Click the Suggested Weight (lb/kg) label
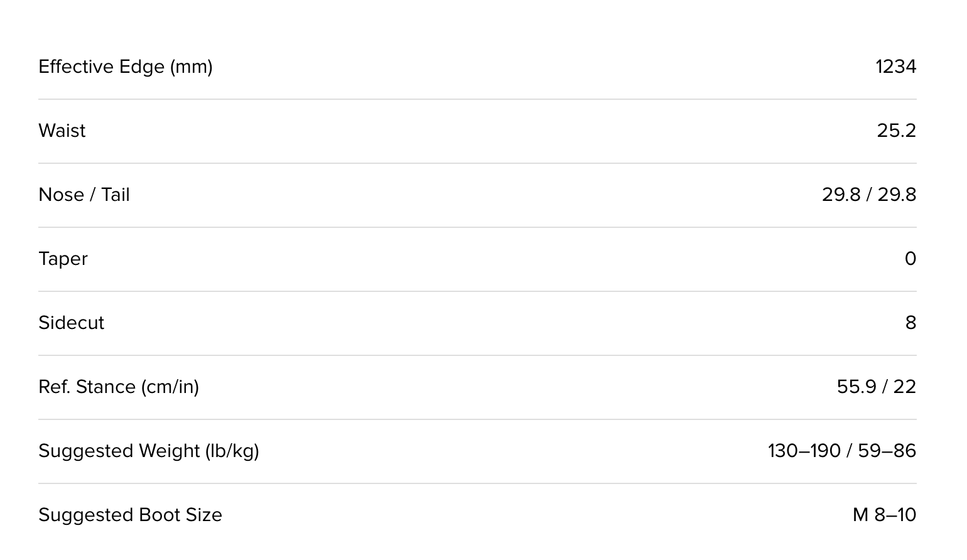 coord(149,451)
